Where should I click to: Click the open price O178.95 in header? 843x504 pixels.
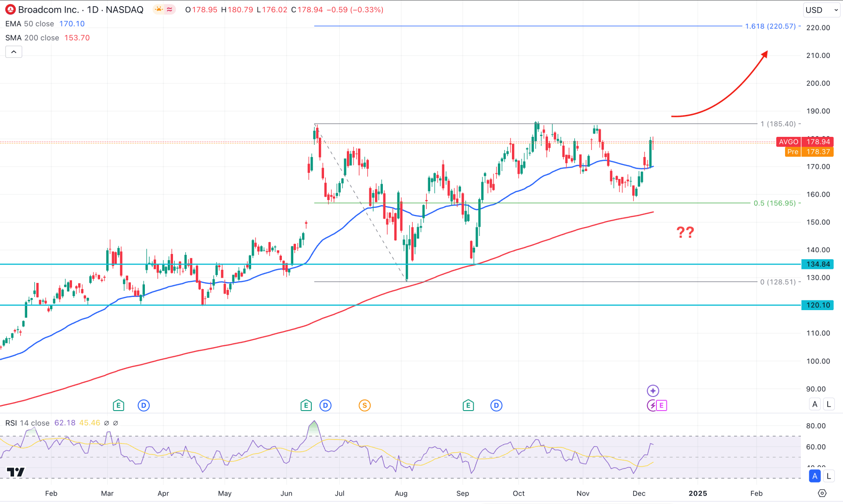coord(201,10)
